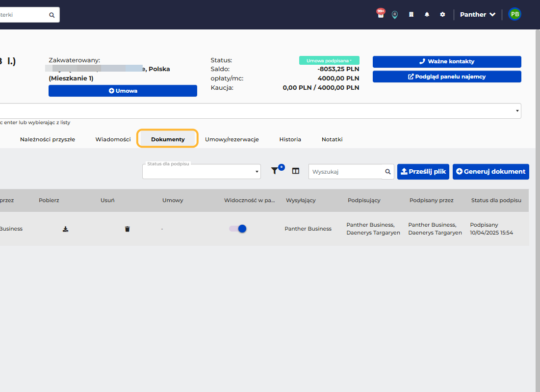Click the magnifier in Wyszukaj field

click(388, 172)
